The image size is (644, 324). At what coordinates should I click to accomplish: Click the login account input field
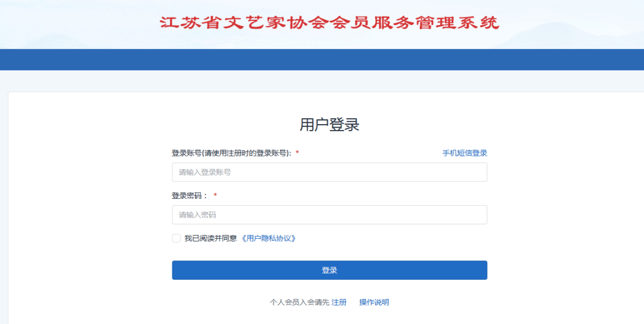(329, 172)
